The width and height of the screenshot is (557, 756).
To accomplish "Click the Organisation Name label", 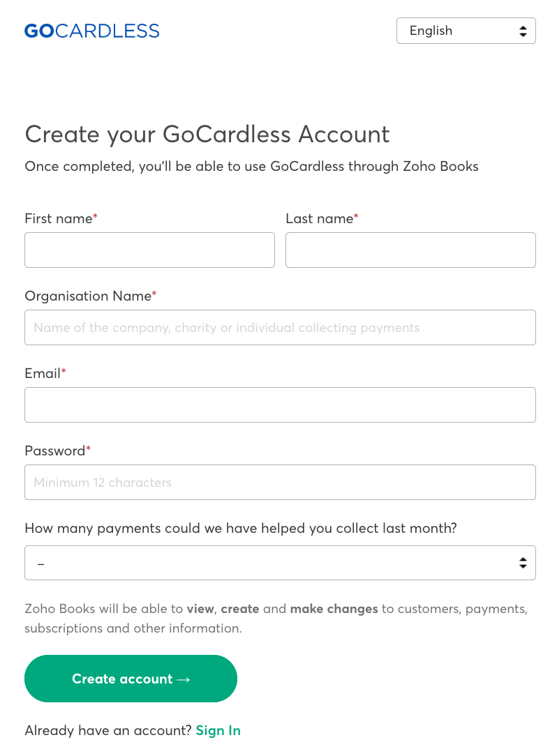I will [x=88, y=296].
